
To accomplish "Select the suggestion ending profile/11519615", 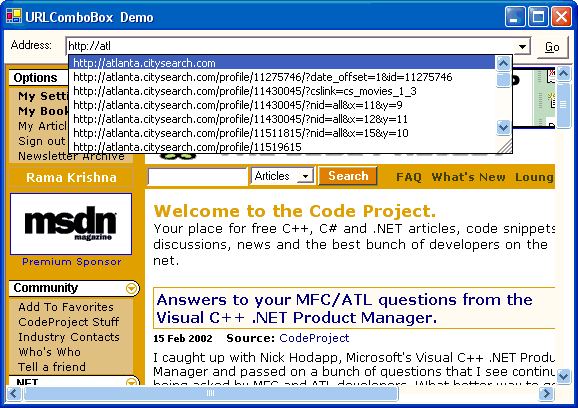I will [282, 147].
